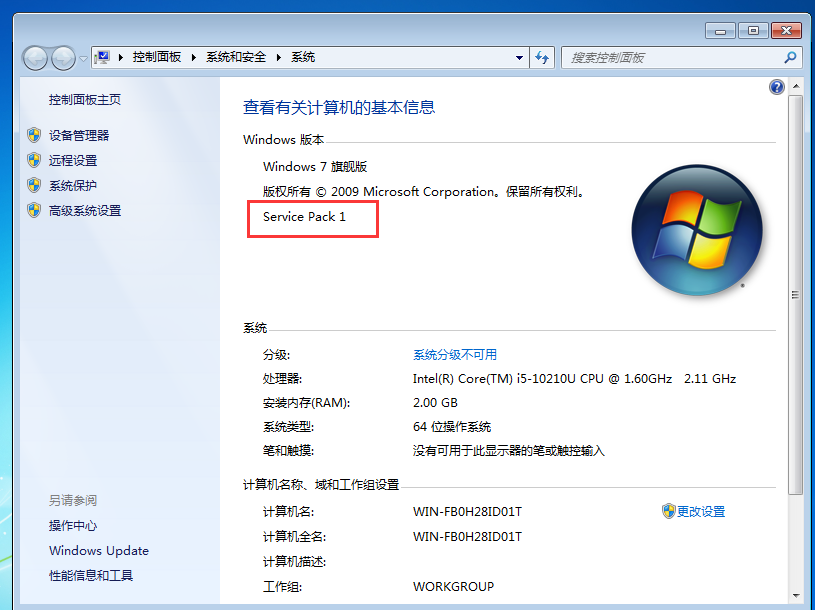Click shield icon next to 远程设置
Screen dimensions: 815x610
pos(34,160)
